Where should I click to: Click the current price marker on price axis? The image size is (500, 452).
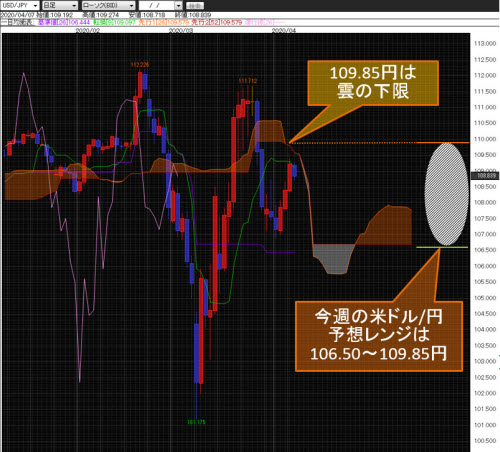[485, 175]
